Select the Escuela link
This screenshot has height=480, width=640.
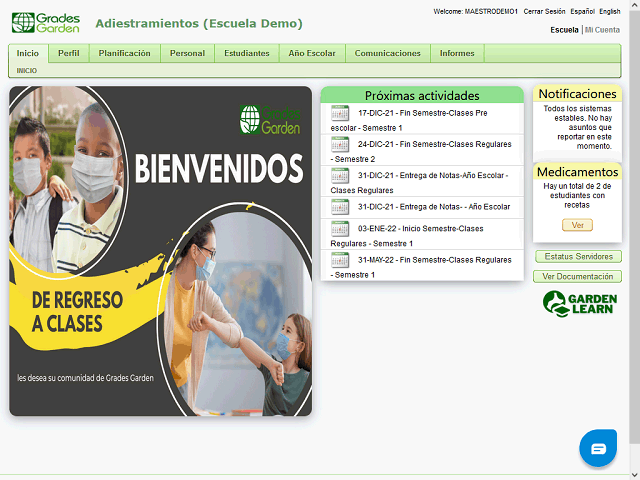(564, 30)
